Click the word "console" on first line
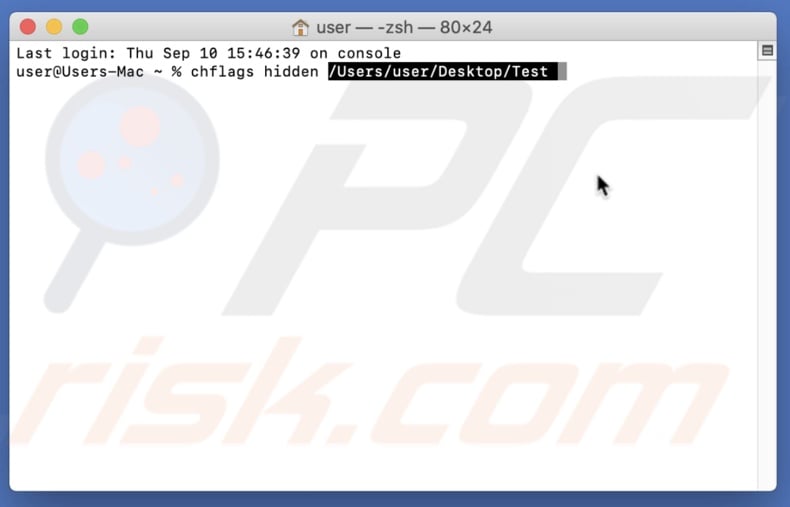The image size is (790, 507). click(x=369, y=53)
